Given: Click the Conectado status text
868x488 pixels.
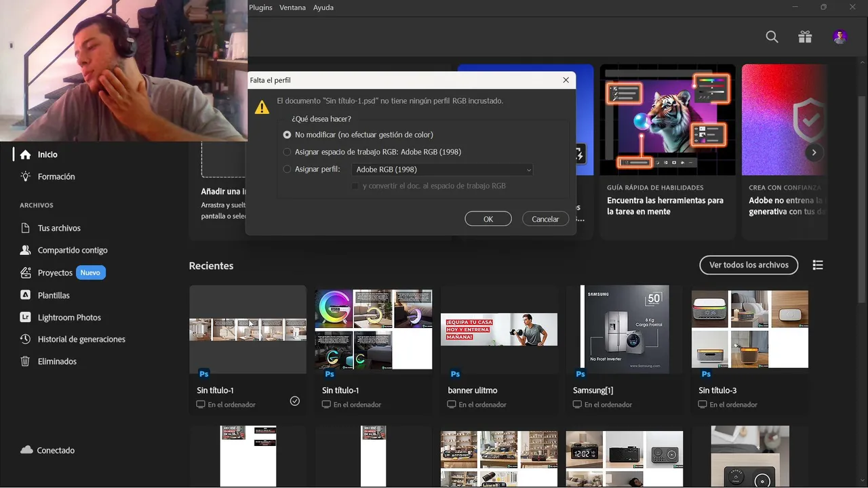Looking at the screenshot, I should [x=56, y=450].
